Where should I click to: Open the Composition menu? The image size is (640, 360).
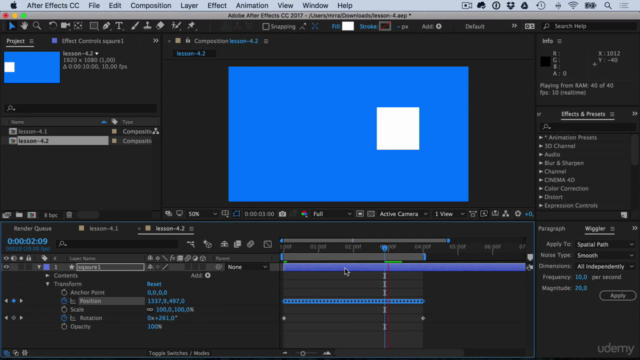[151, 6]
